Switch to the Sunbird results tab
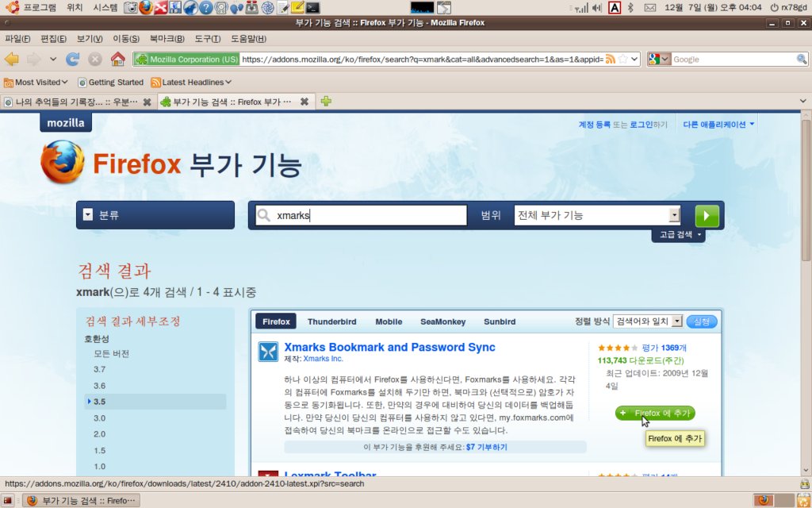Screen dimensions: 812x508 [500, 321]
